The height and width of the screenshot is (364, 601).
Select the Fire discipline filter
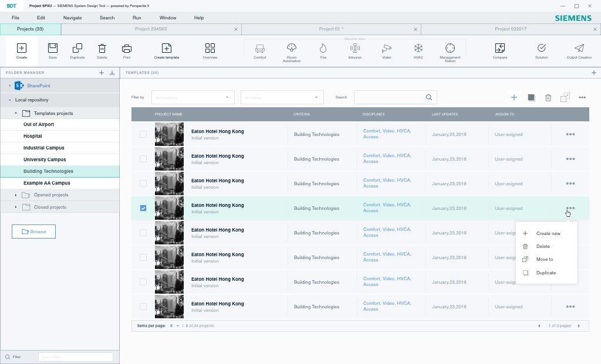coord(323,48)
